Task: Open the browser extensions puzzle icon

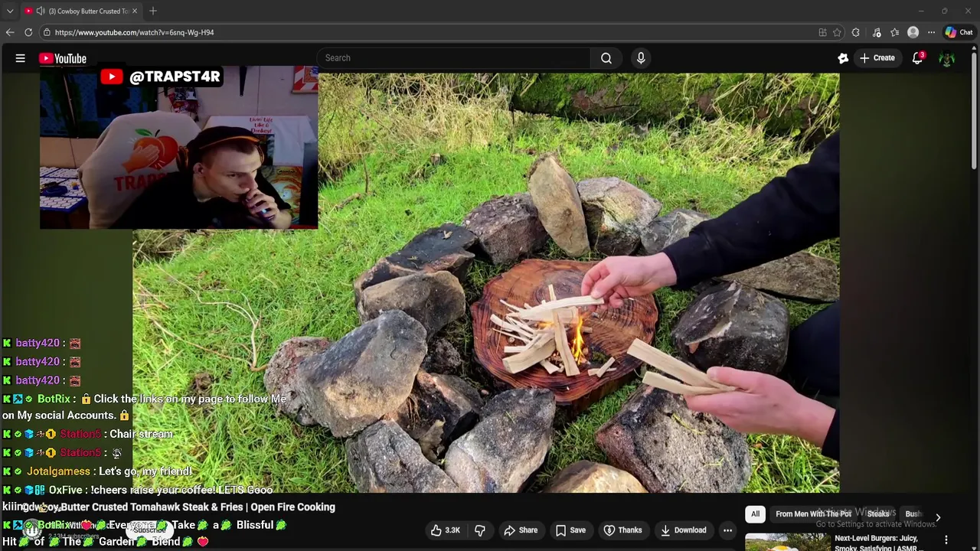Action: [856, 32]
